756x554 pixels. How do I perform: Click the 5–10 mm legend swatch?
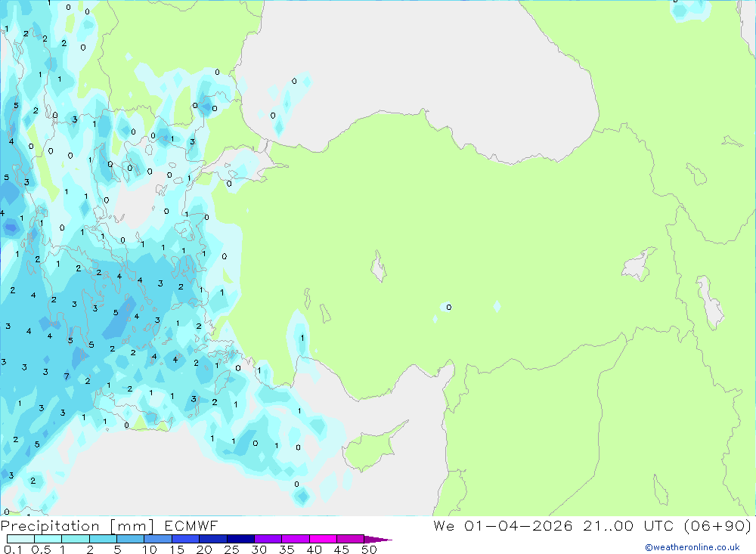(x=130, y=539)
